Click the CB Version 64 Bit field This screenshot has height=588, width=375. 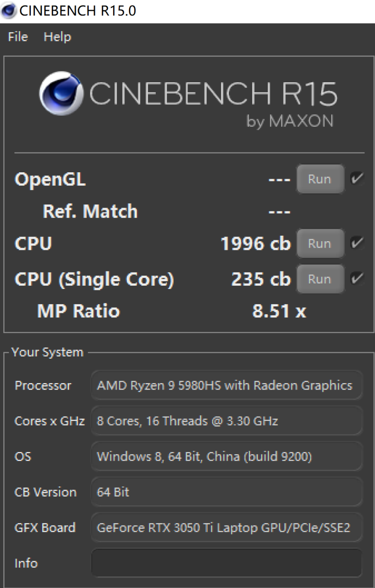point(227,492)
